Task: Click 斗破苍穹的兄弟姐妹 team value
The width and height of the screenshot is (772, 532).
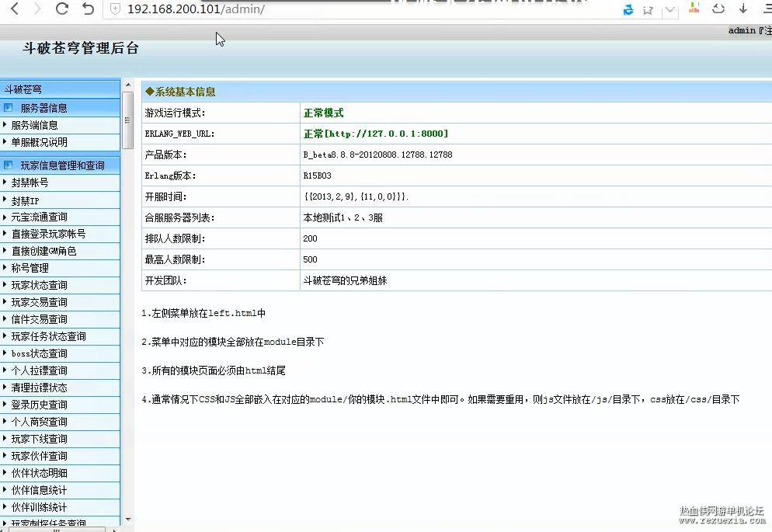Action: click(345, 280)
